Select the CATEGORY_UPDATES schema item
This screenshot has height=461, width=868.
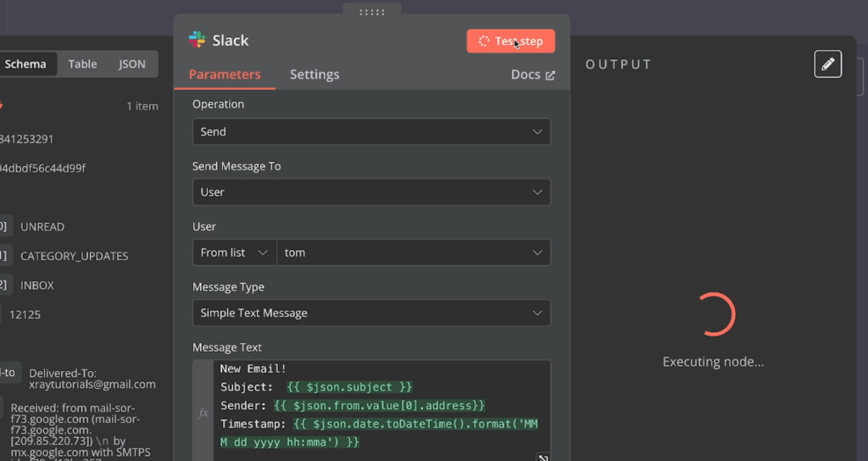pos(75,256)
